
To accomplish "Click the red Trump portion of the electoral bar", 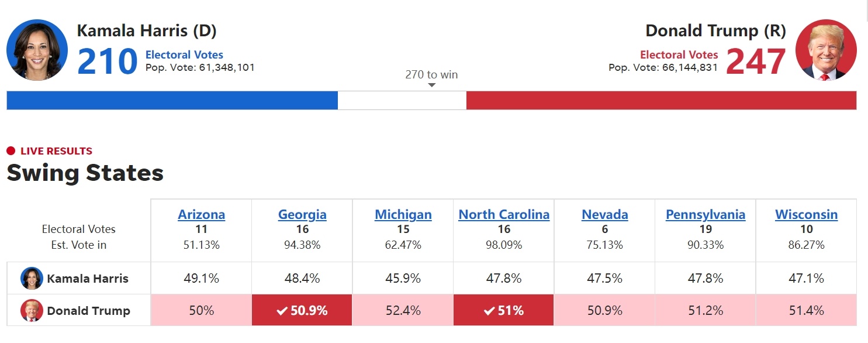I will tap(661, 101).
